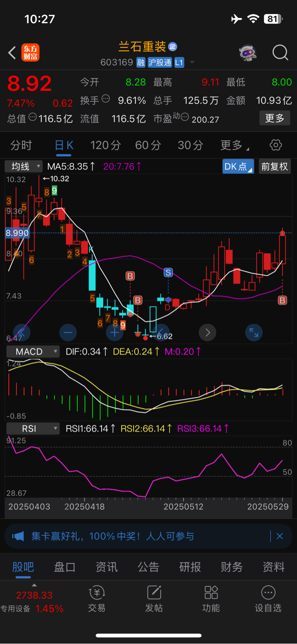The image size is (297, 644).
Task: Tap the 沪股通 badge
Action: coord(160,63)
